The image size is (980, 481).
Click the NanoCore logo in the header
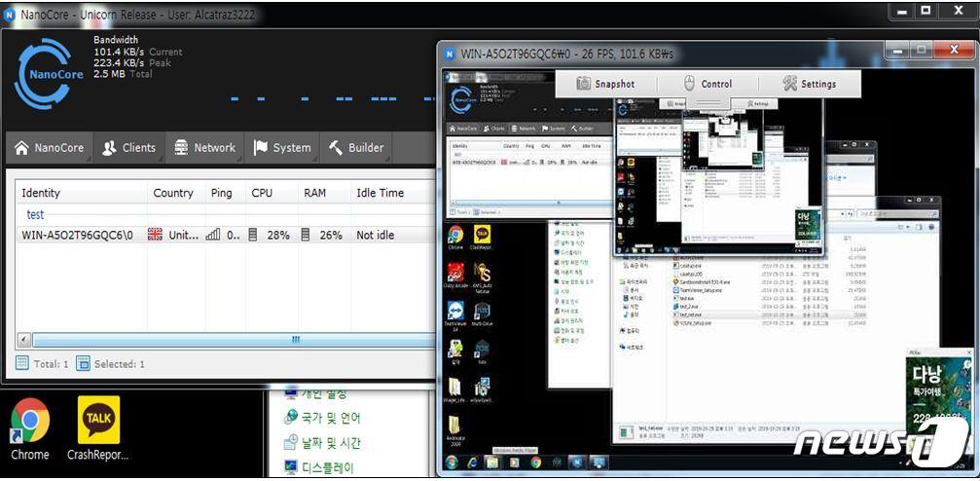(49, 74)
